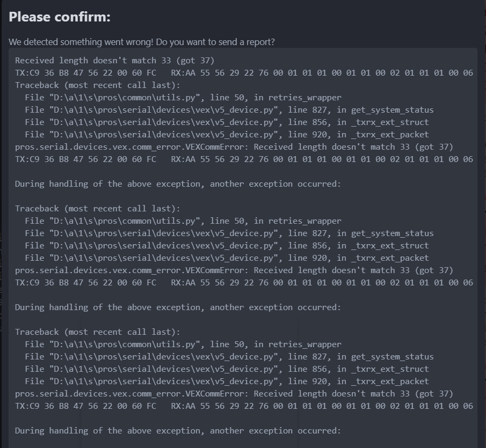Viewport: 486px width, 448px height.
Task: Click the third VEXCommError exception message line
Action: click(234, 393)
